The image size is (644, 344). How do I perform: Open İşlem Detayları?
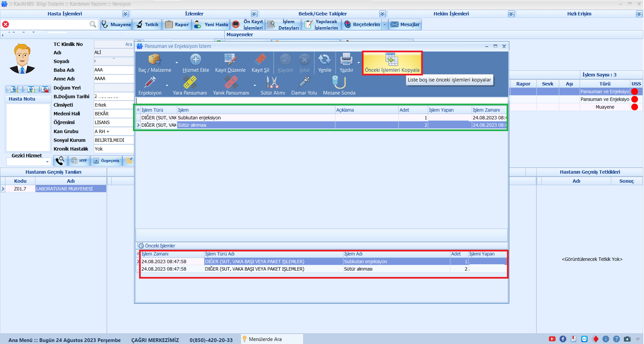tap(283, 24)
